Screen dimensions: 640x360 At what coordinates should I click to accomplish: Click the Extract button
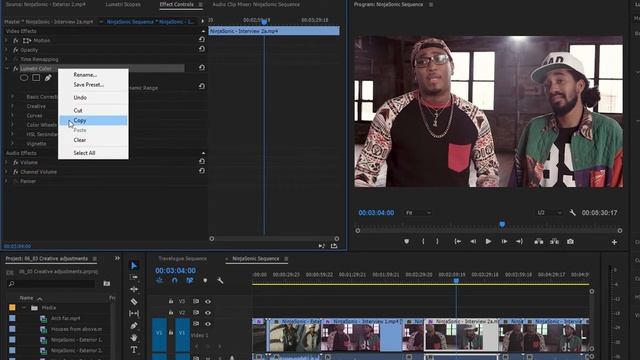554,242
